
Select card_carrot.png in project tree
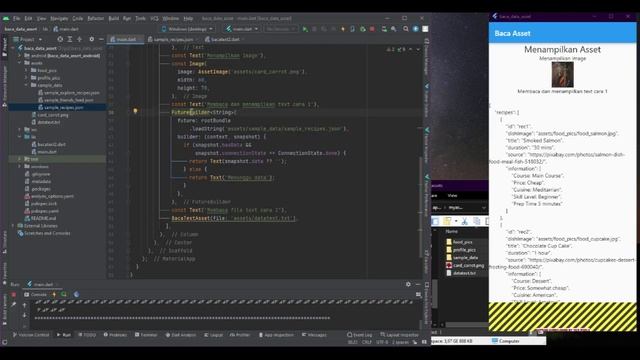tap(53, 115)
